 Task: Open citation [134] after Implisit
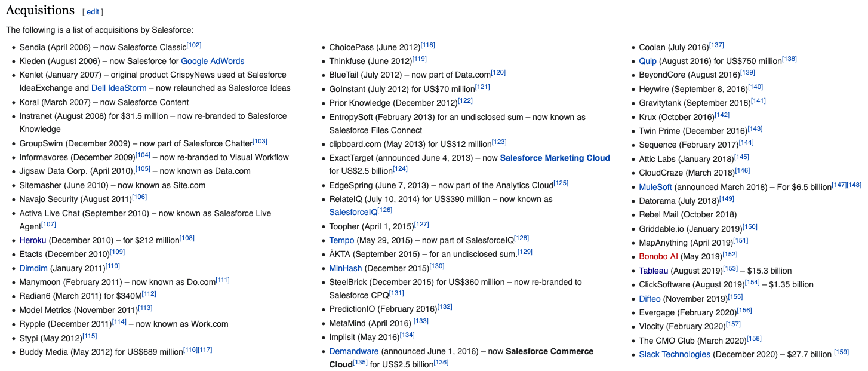407,335
